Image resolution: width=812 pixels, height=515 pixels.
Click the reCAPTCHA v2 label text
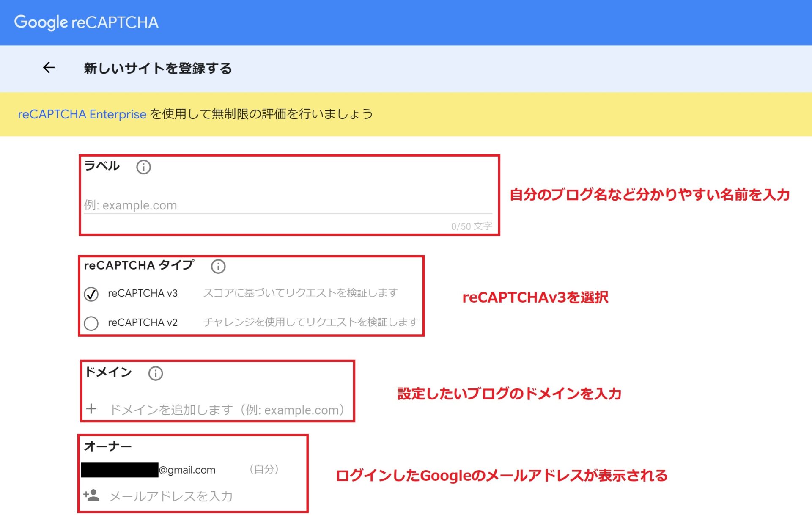click(143, 322)
